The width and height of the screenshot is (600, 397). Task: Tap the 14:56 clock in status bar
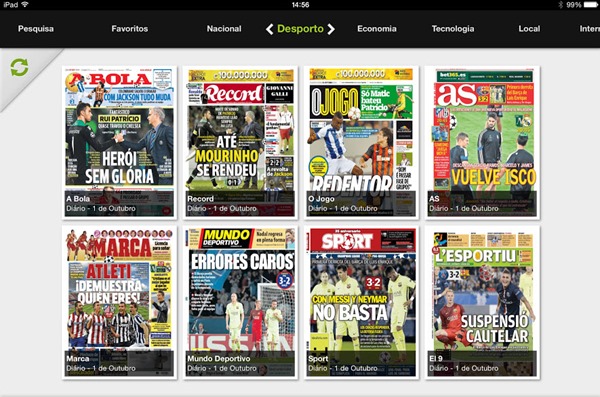click(300, 5)
